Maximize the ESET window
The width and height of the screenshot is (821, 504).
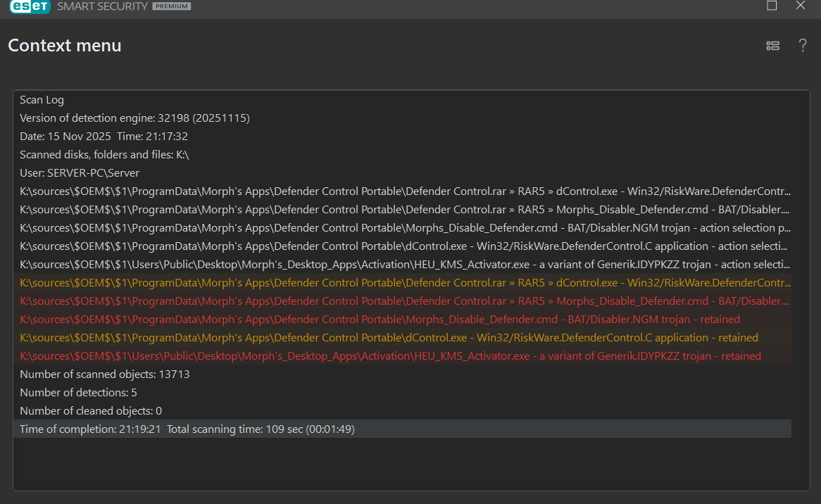point(772,6)
